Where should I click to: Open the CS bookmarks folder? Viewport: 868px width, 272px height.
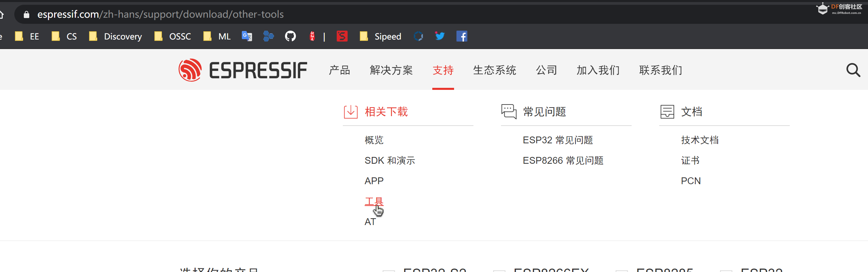(x=64, y=36)
